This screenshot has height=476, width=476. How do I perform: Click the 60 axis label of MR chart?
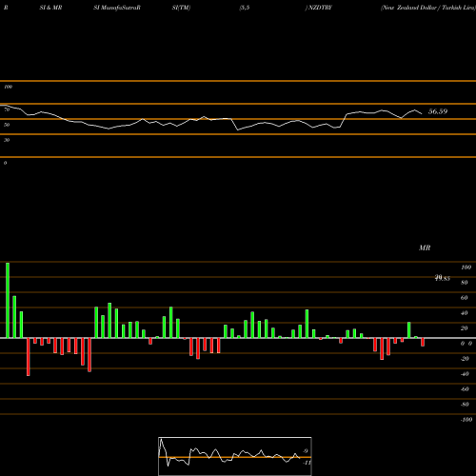464,298
